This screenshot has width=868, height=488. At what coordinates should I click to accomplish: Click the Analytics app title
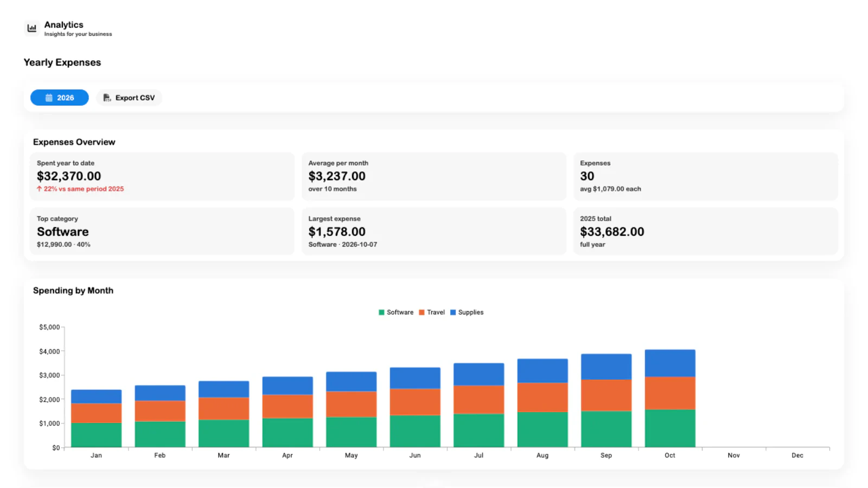(x=63, y=25)
